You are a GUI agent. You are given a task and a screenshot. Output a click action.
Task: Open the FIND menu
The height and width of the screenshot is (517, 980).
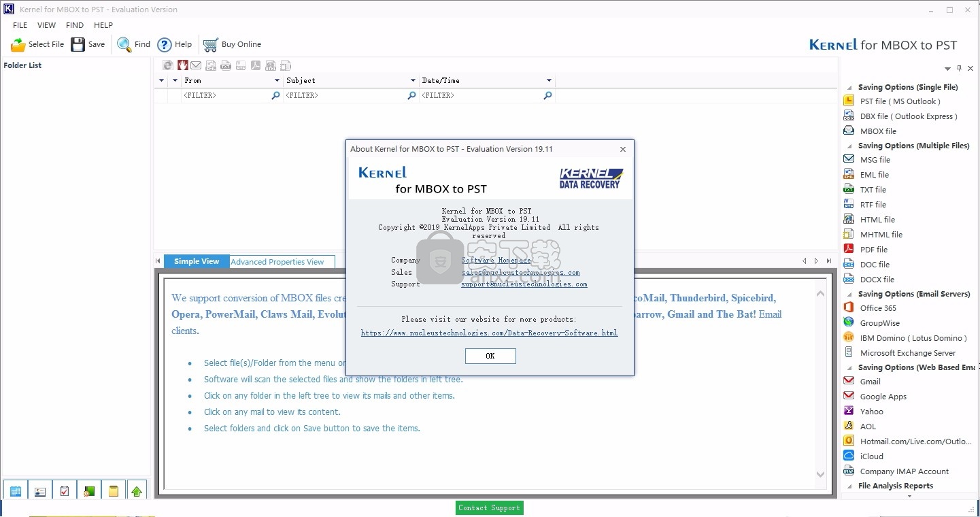tap(75, 25)
